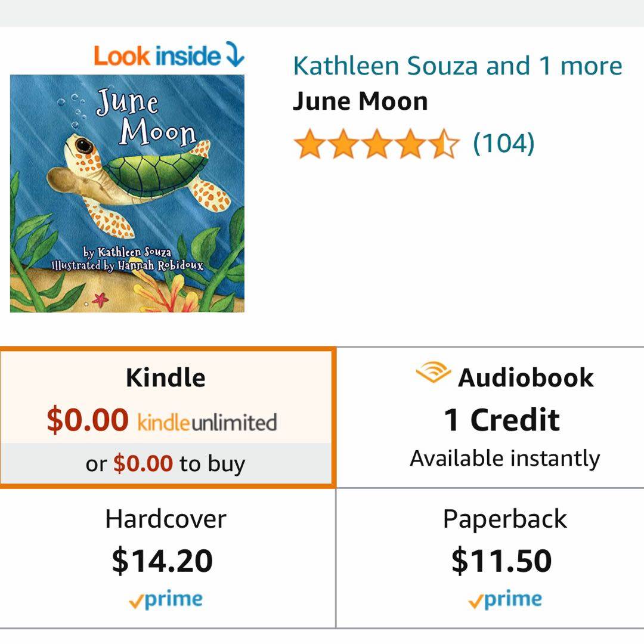Click the Audible logo icon
The height and width of the screenshot is (644, 644).
pyautogui.click(x=433, y=374)
